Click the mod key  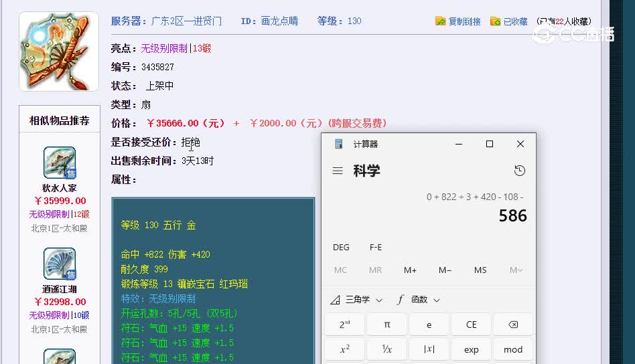pos(513,349)
